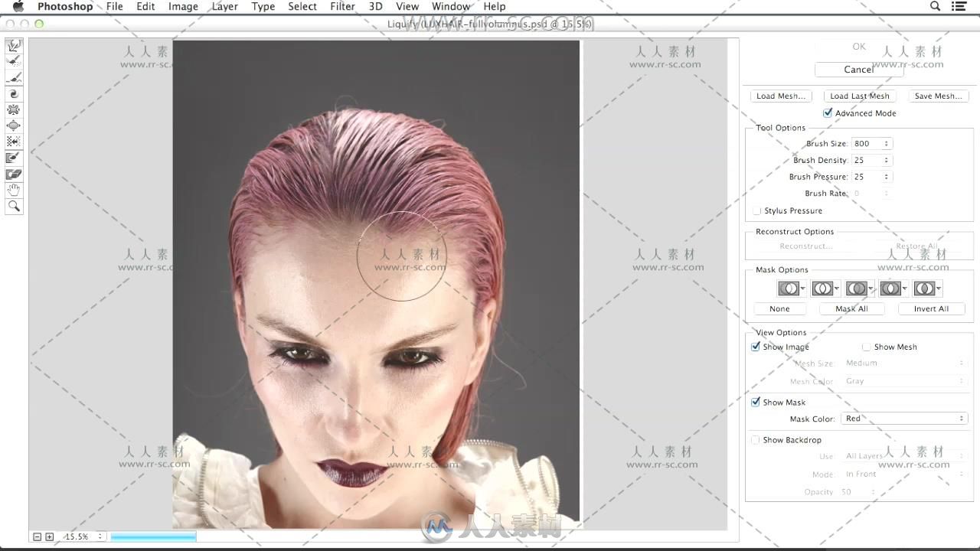
Task: Open the Window menu
Action: [x=451, y=6]
